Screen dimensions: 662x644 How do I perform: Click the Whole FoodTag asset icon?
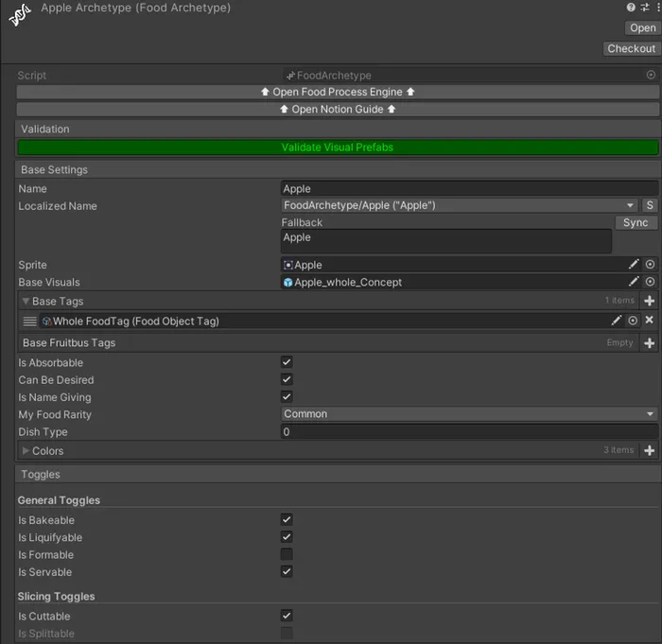point(47,322)
